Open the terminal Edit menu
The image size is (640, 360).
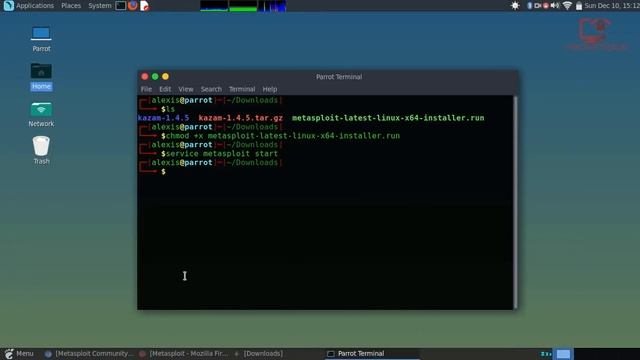[x=165, y=89]
